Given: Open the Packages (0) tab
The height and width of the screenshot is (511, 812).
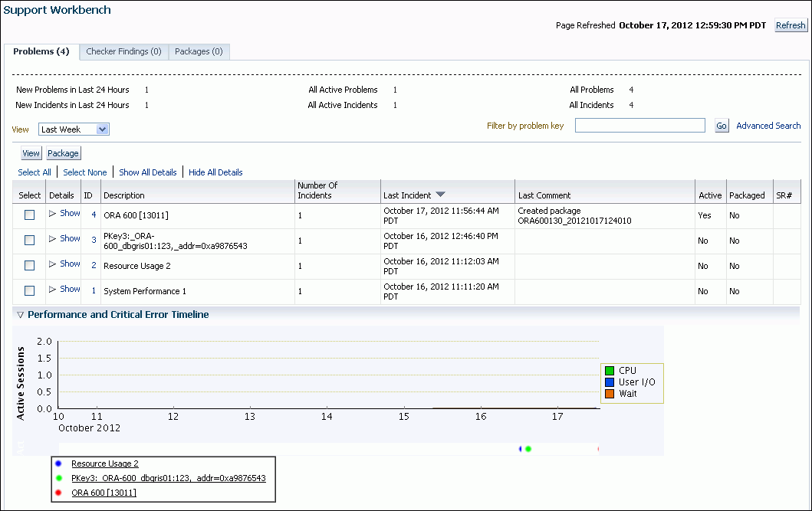Looking at the screenshot, I should pyautogui.click(x=199, y=51).
